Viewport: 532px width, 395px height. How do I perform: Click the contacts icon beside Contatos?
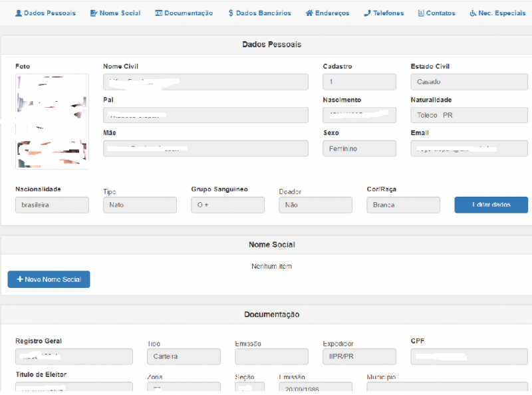tap(421, 13)
